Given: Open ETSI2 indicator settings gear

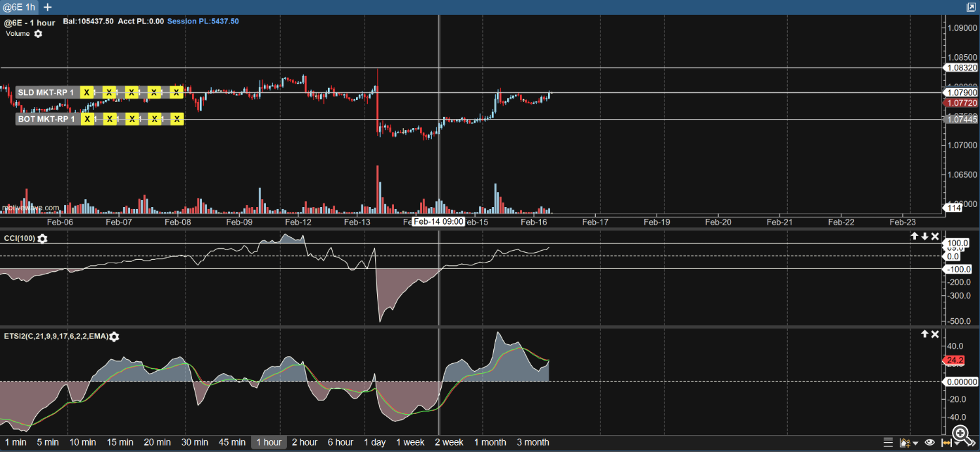Looking at the screenshot, I should click(x=114, y=337).
